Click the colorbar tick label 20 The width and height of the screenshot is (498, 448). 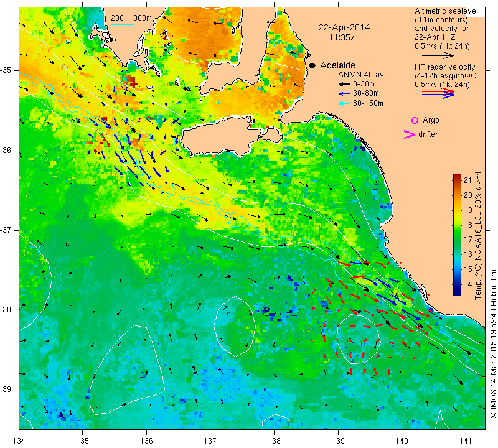468,195
